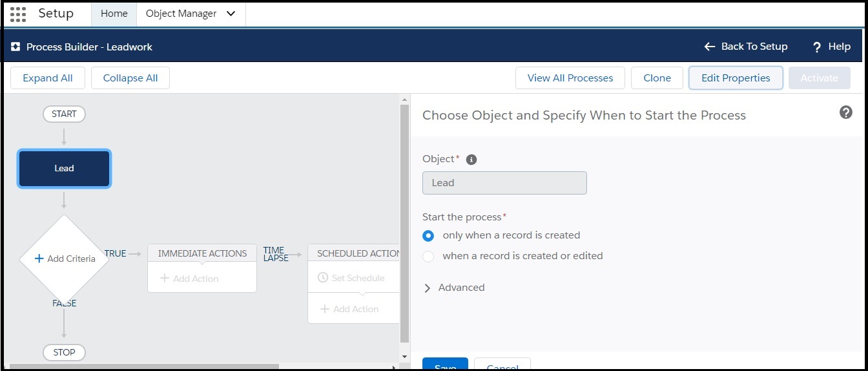The width and height of the screenshot is (868, 371).
Task: Click the Back To Setup arrow icon
Action: tap(710, 47)
